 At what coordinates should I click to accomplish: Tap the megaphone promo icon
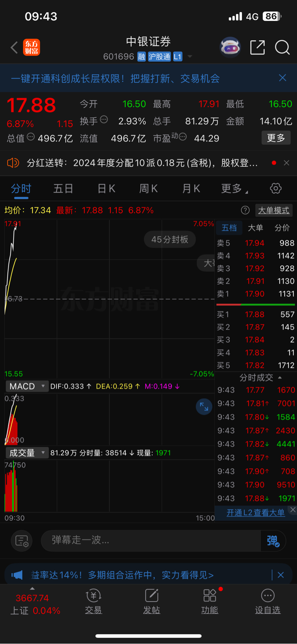(x=17, y=575)
